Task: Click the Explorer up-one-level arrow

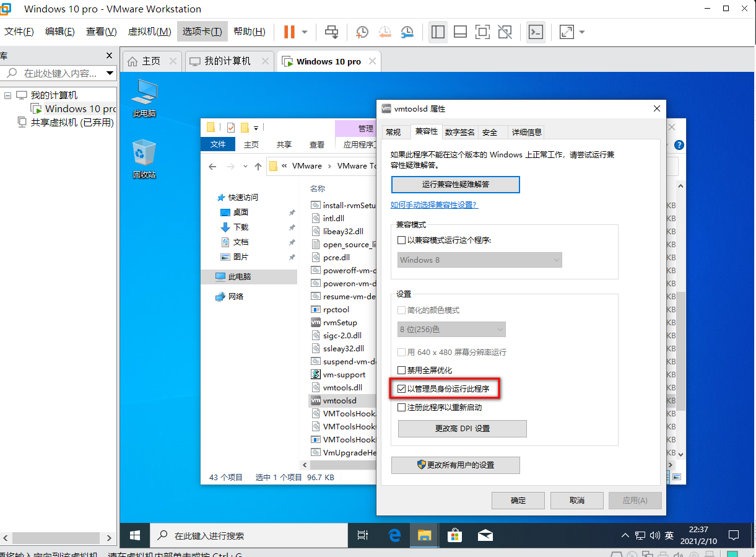Action: click(258, 166)
